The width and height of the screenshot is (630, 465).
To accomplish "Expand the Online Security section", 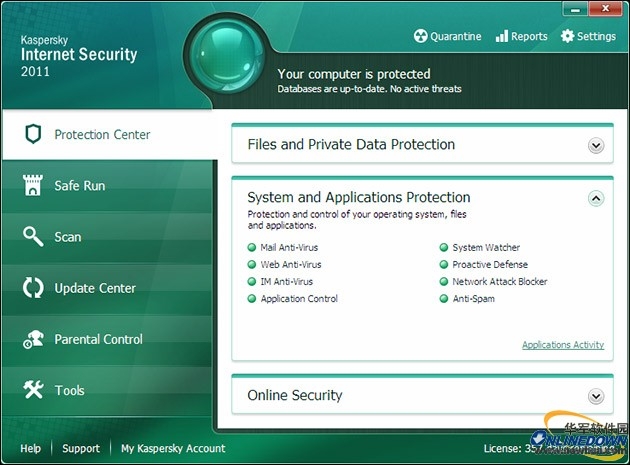I will click(596, 396).
